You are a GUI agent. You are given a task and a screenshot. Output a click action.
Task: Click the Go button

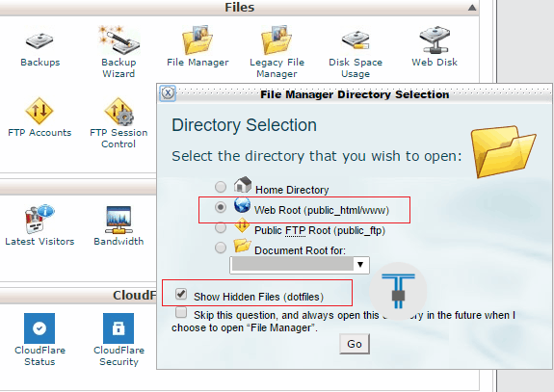(355, 344)
